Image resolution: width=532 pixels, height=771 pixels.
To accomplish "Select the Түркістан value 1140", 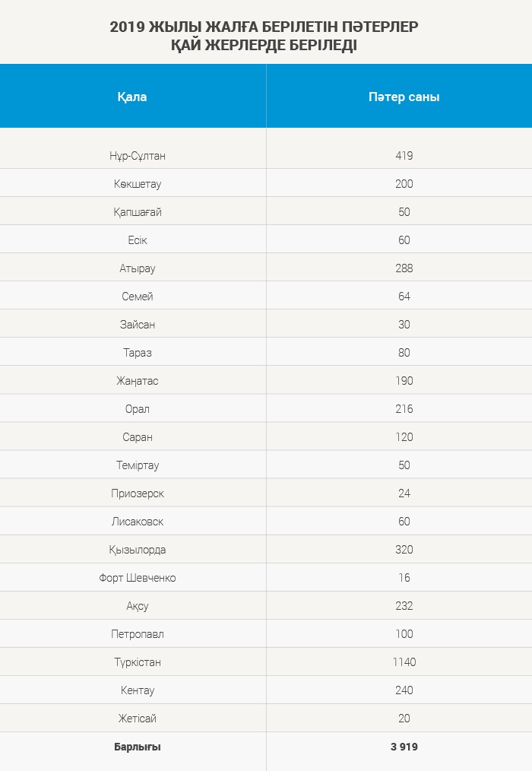I will [404, 662].
